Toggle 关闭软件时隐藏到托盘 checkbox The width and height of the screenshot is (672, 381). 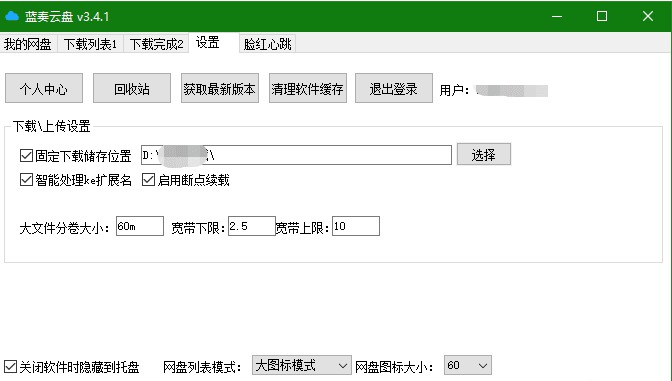pyautogui.click(x=10, y=367)
